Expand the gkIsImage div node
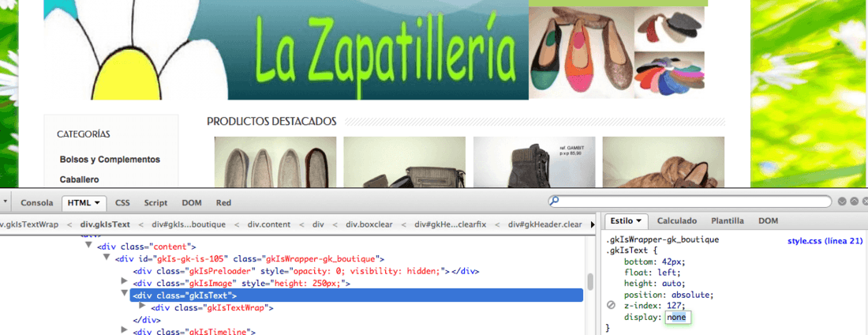 click(125, 282)
